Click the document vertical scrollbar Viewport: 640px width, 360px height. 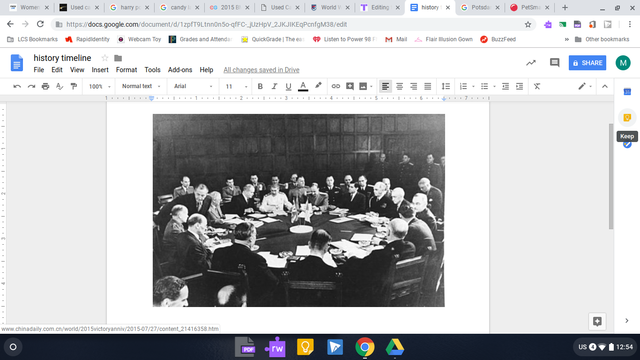611,176
